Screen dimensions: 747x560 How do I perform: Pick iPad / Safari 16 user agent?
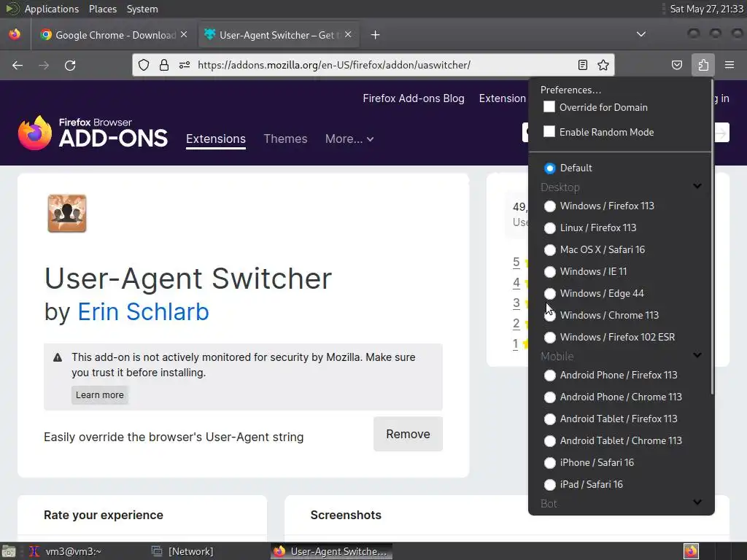[x=550, y=485]
